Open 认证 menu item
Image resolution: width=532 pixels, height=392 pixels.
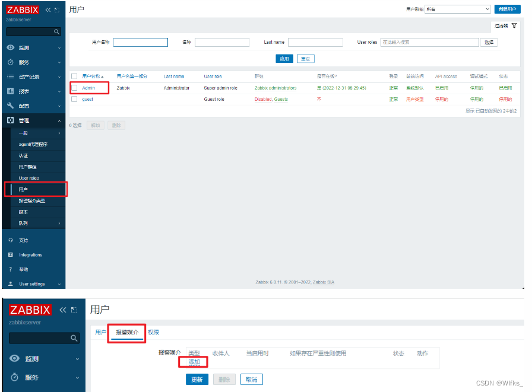[23, 155]
